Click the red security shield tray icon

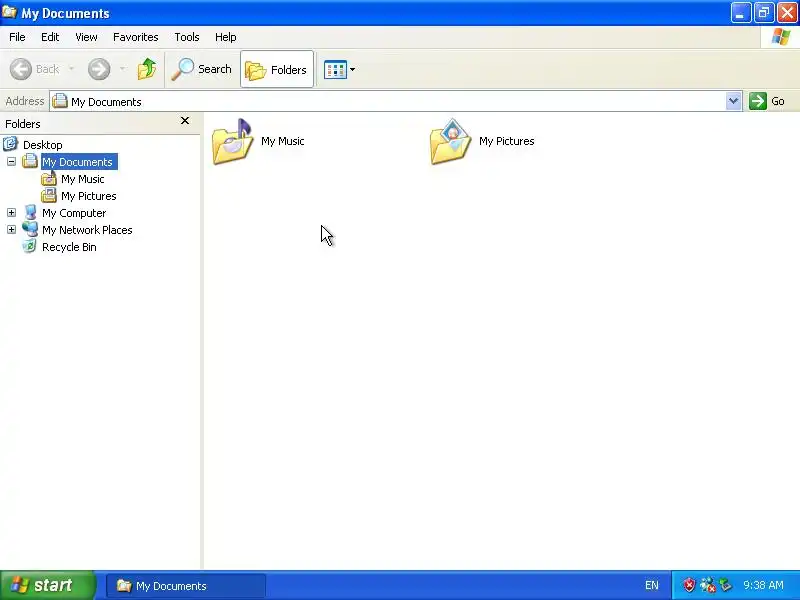tap(689, 585)
